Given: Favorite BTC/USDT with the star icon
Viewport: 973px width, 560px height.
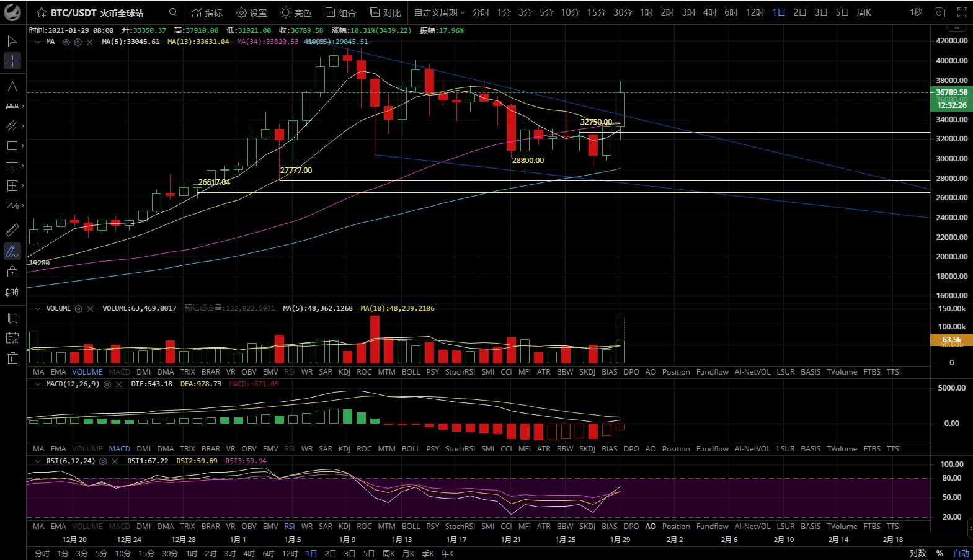Looking at the screenshot, I should [41, 12].
